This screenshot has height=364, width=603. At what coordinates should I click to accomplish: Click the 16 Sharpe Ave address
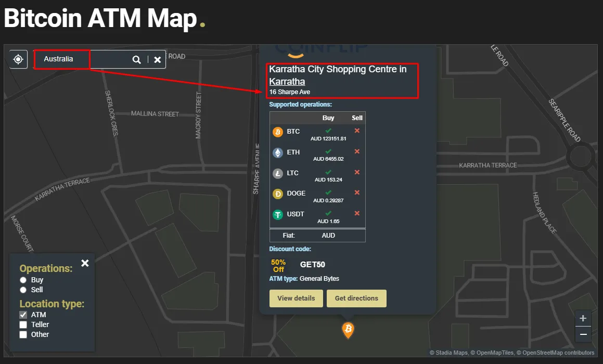pos(290,92)
